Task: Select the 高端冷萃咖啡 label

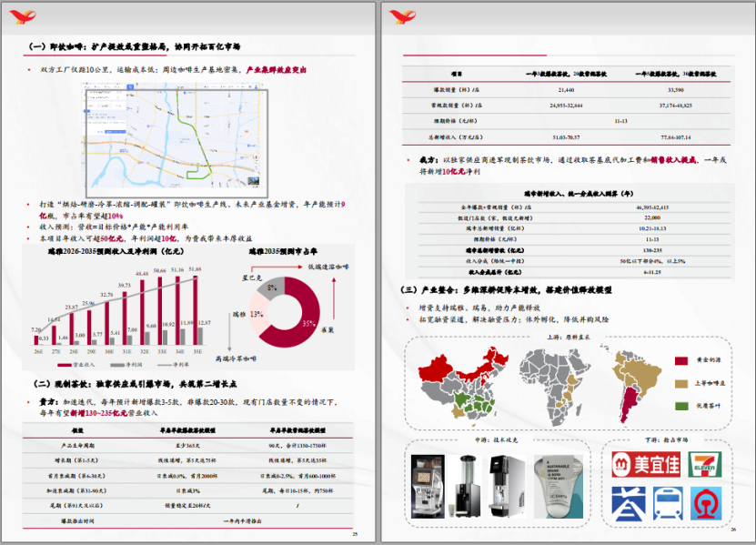Action: click(x=237, y=358)
